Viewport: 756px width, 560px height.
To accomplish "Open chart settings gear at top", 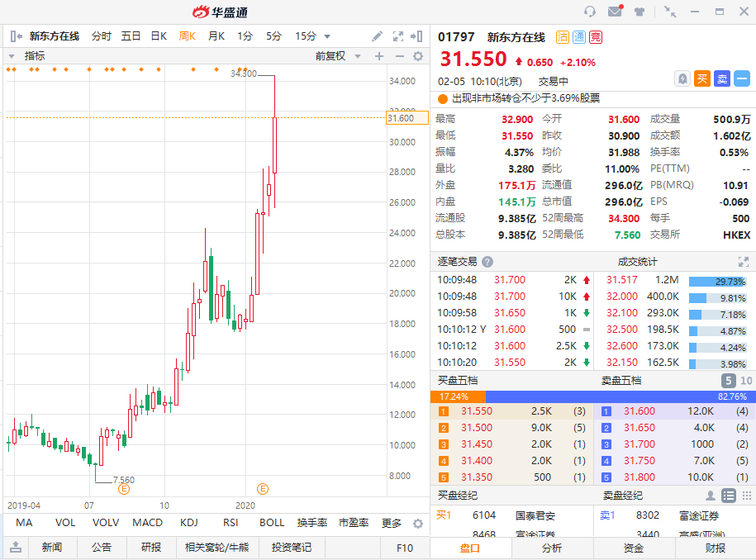I will 418,56.
